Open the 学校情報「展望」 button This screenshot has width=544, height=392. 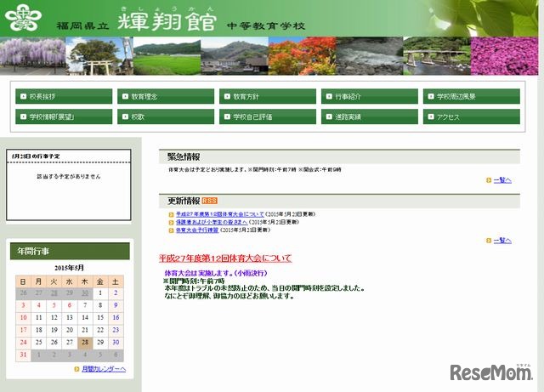click(x=64, y=116)
